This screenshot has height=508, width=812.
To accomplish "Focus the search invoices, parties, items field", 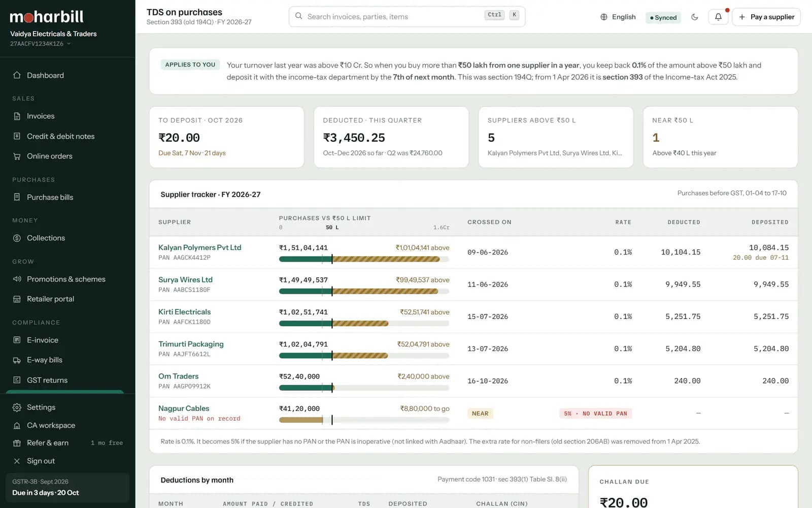I will coord(407,17).
